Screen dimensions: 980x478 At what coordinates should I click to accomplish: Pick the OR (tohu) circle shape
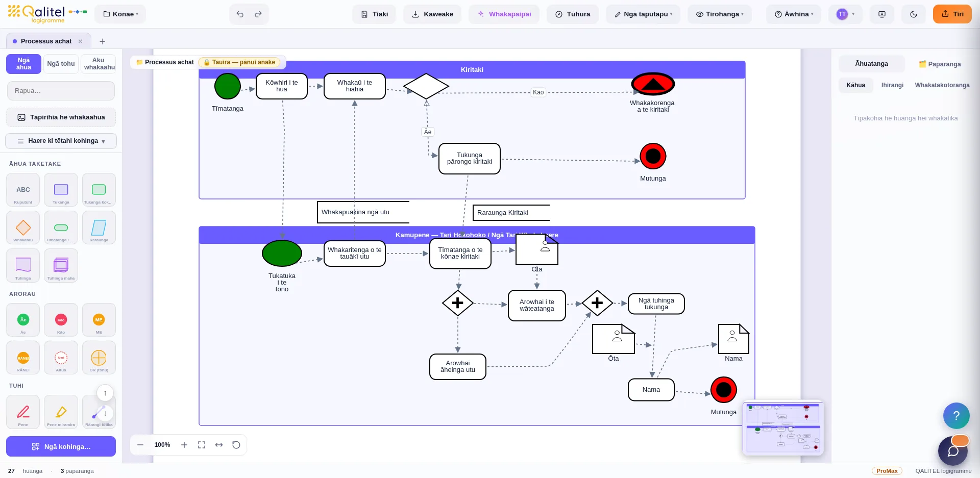[x=99, y=358]
